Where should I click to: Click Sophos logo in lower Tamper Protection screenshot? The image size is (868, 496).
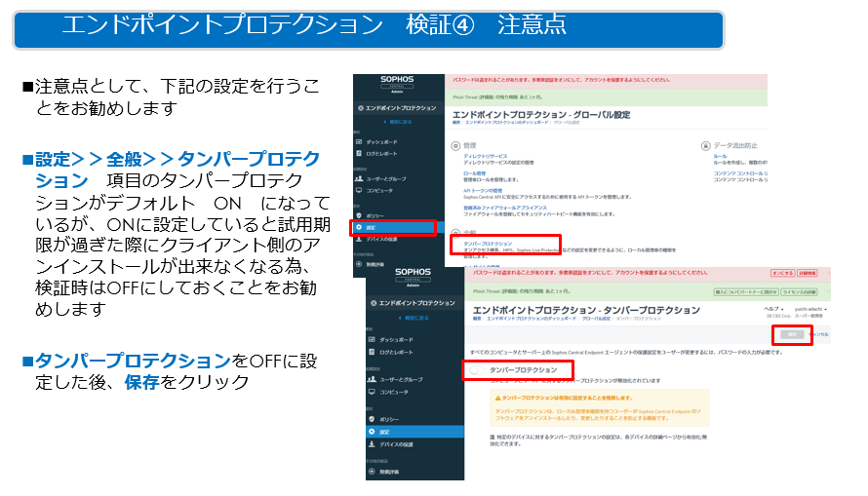click(413, 273)
